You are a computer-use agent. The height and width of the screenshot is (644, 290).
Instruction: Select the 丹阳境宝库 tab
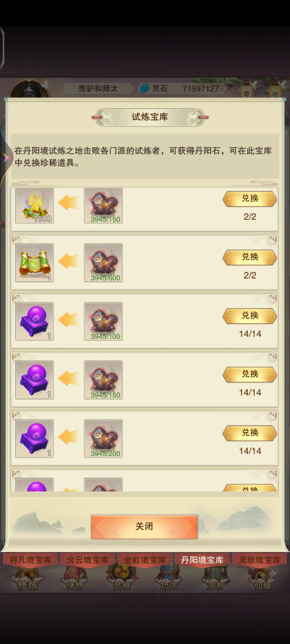(202, 560)
